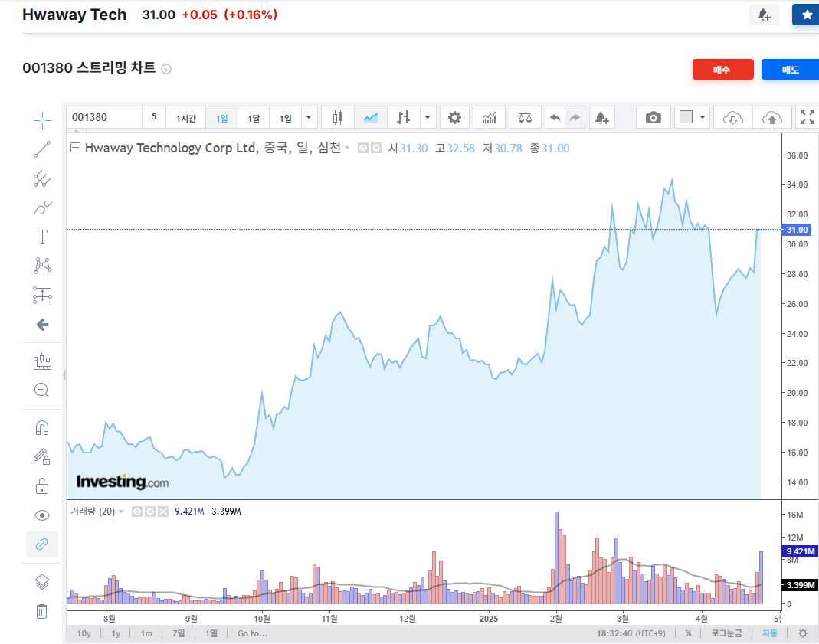Switch to candlestick chart style
Viewport: 819px width, 644px height.
point(338,117)
